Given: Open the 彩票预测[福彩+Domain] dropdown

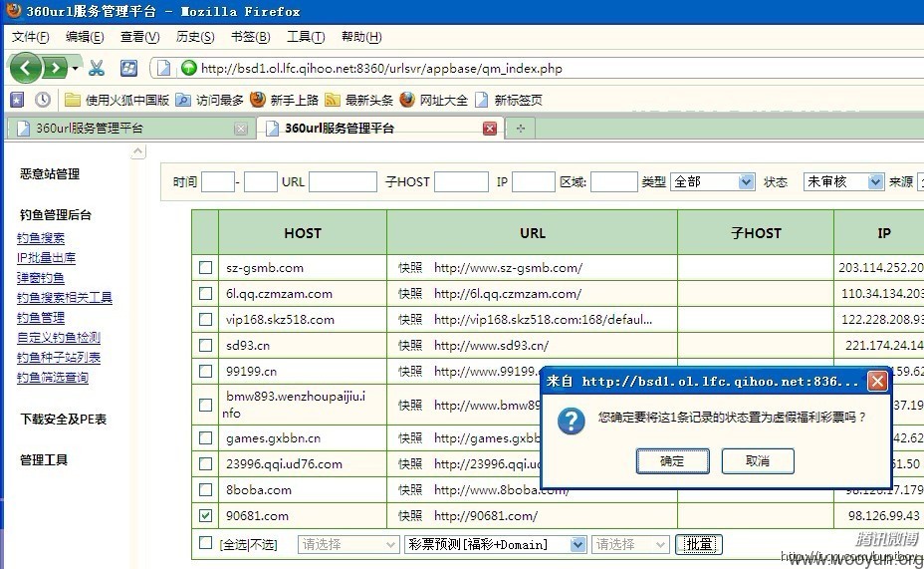Looking at the screenshot, I should [495, 544].
